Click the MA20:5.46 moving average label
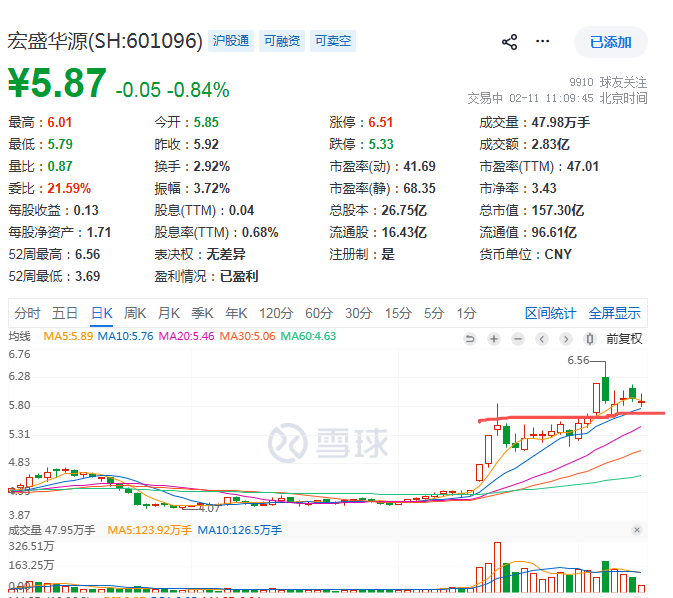Image resolution: width=673 pixels, height=598 pixels. tap(186, 336)
